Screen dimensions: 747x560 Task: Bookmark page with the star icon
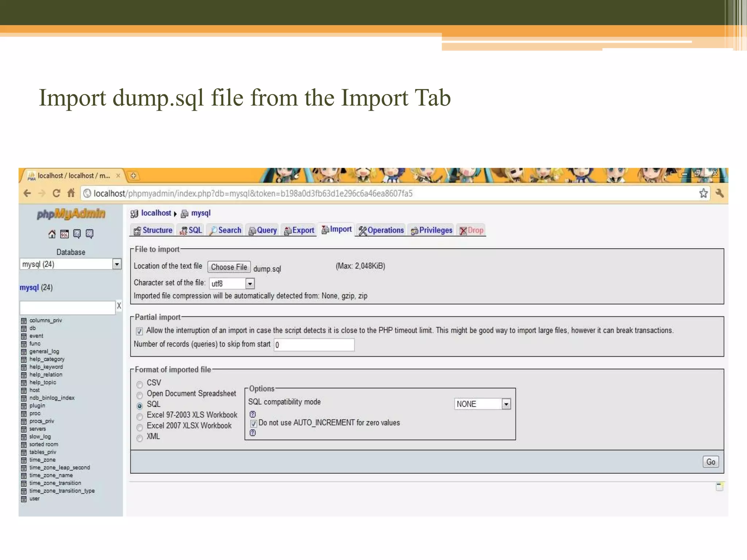click(703, 193)
